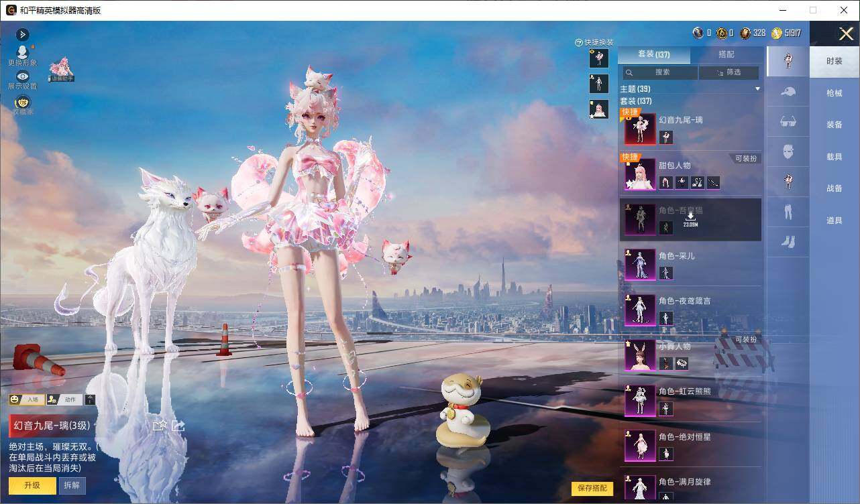
Task: Click the favorite star icon beside outfit name
Action: (160, 425)
